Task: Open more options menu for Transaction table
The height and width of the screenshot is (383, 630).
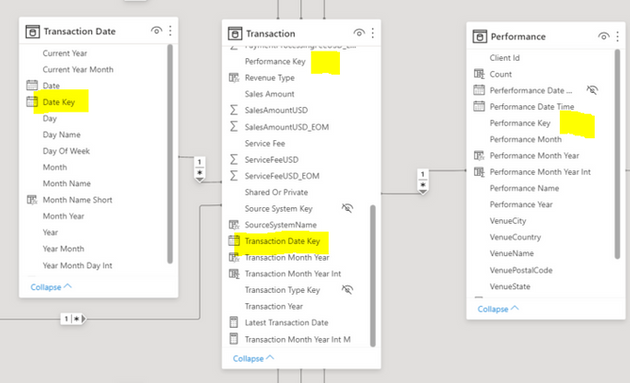Action: [373, 33]
